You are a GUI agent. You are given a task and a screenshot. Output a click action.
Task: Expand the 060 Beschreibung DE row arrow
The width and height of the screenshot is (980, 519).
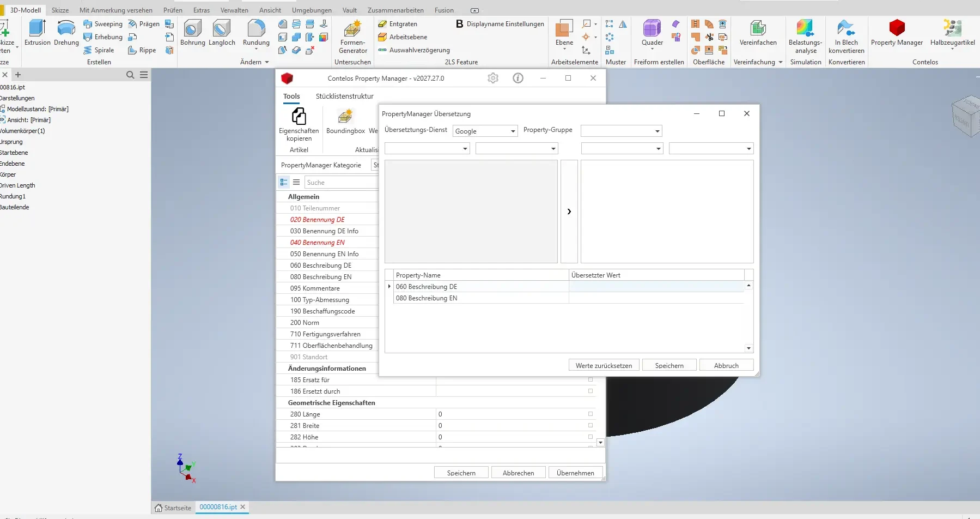(389, 286)
